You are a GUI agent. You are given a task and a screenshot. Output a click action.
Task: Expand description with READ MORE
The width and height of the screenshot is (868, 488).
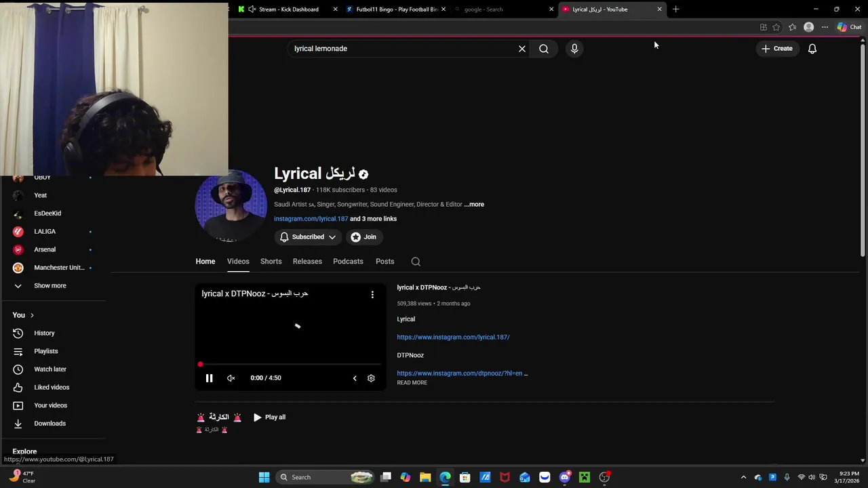click(x=412, y=383)
